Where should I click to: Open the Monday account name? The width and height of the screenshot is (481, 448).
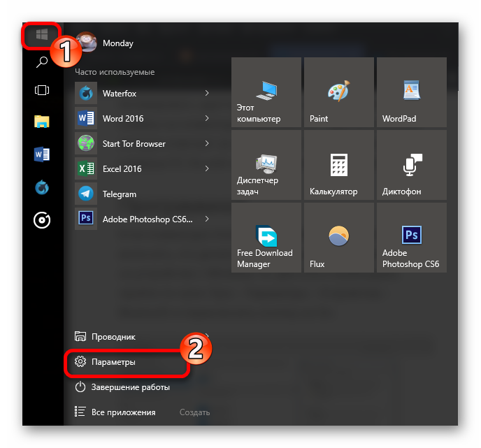click(x=118, y=43)
